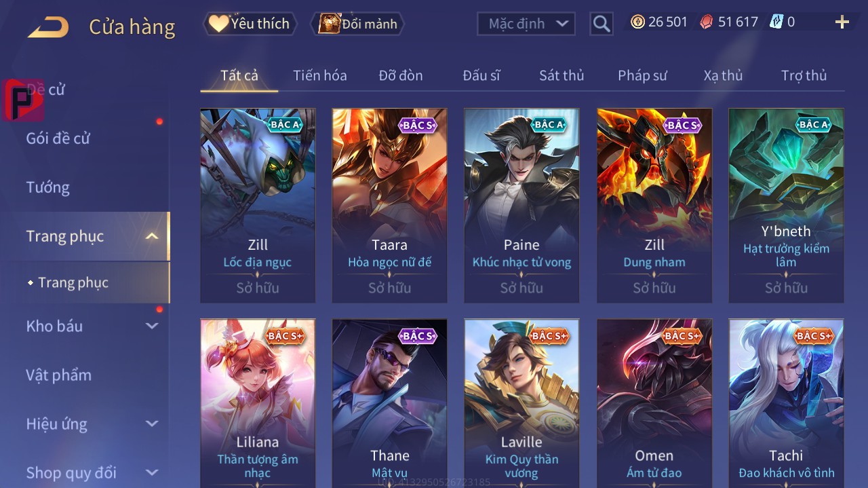Viewport: 868px width, 488px height.
Task: Select the Paine Khúc nhạc tử vong skin
Action: (521, 206)
